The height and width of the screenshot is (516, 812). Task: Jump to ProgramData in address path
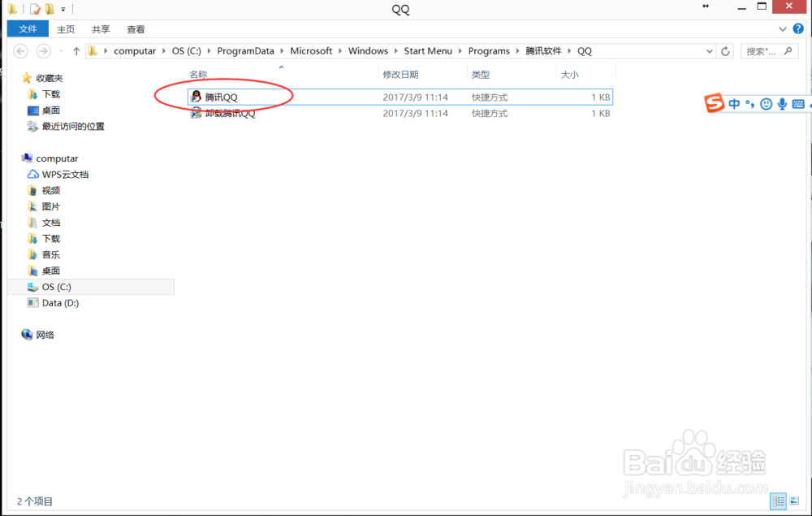tap(245, 50)
